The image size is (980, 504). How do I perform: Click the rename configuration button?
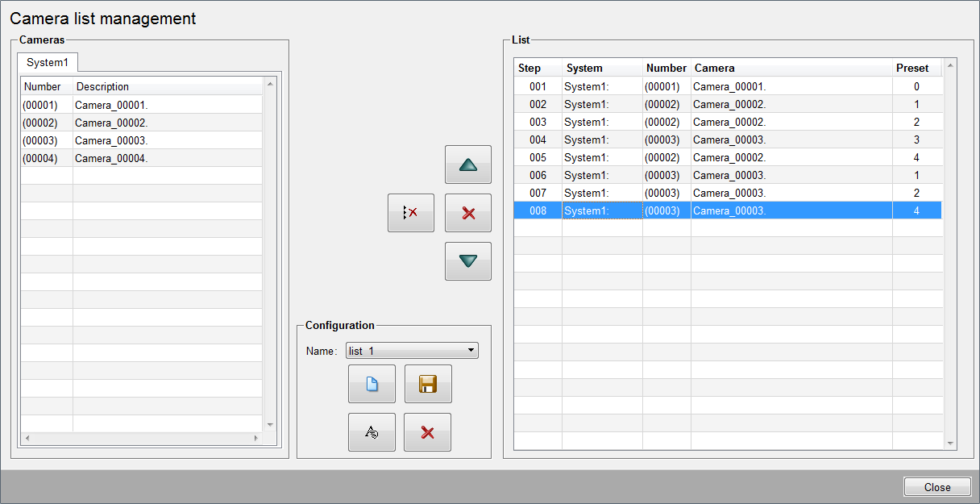(372, 432)
